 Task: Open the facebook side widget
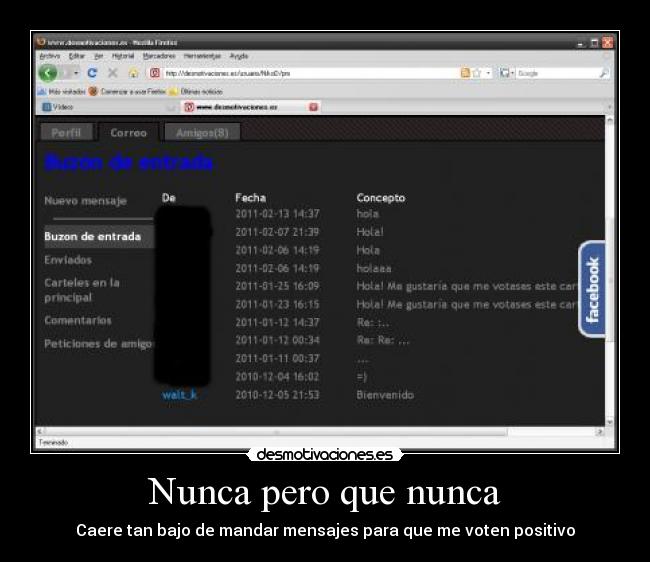tap(592, 289)
